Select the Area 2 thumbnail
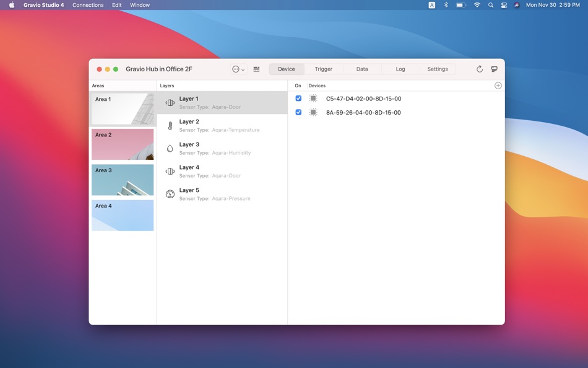The width and height of the screenshot is (588, 368). (x=123, y=144)
